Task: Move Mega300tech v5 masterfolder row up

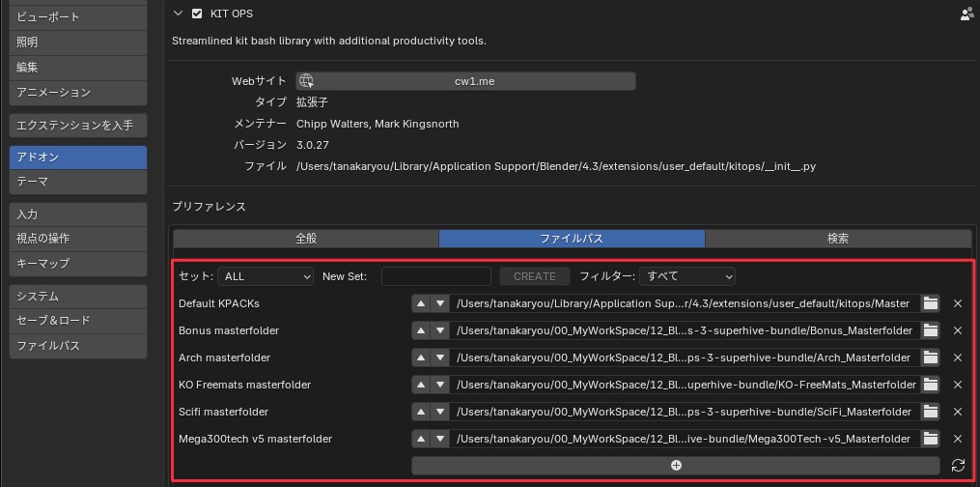Action: tap(421, 439)
